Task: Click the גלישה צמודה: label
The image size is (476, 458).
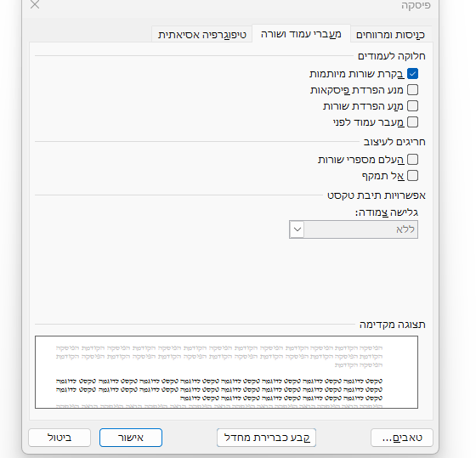Action: (387, 212)
